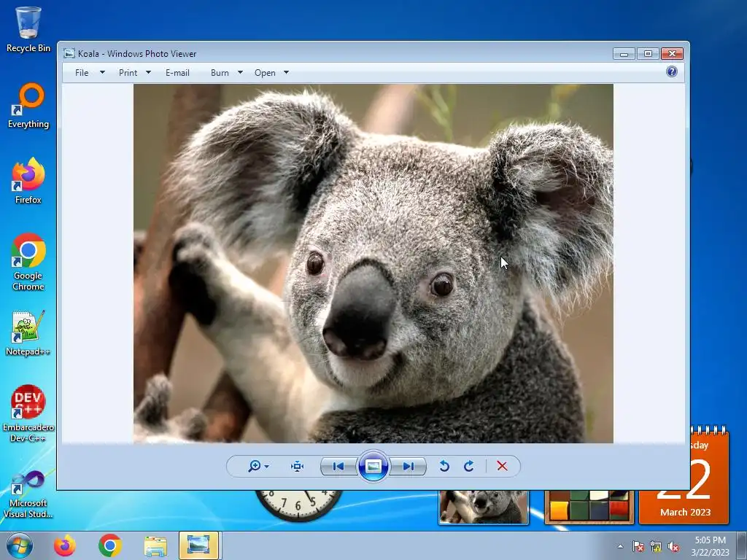Expand the File menu
Viewport: 747px width, 560px height.
pyautogui.click(x=82, y=73)
